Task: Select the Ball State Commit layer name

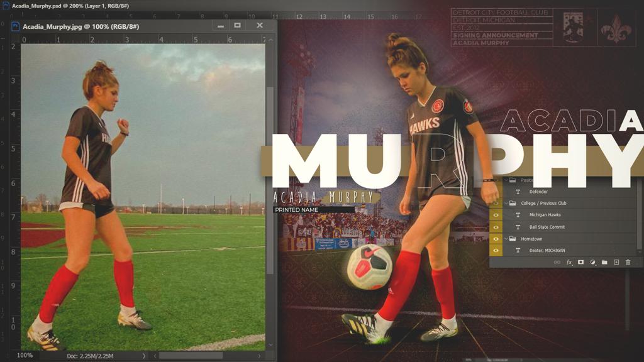Action: pyautogui.click(x=547, y=227)
